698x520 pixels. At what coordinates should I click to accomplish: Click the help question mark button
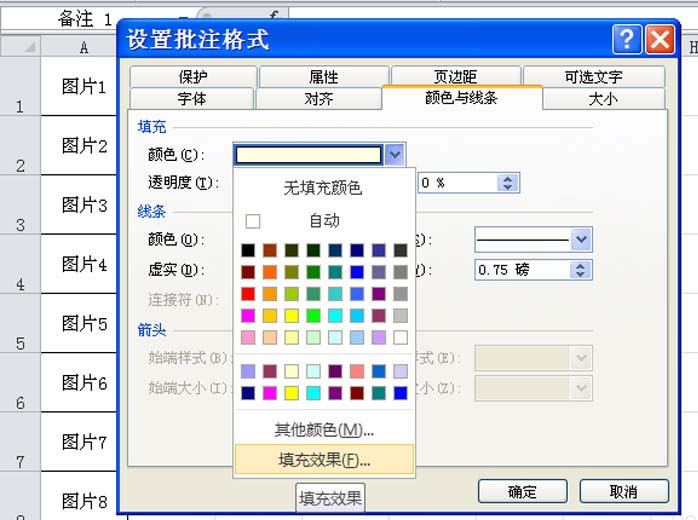click(626, 40)
